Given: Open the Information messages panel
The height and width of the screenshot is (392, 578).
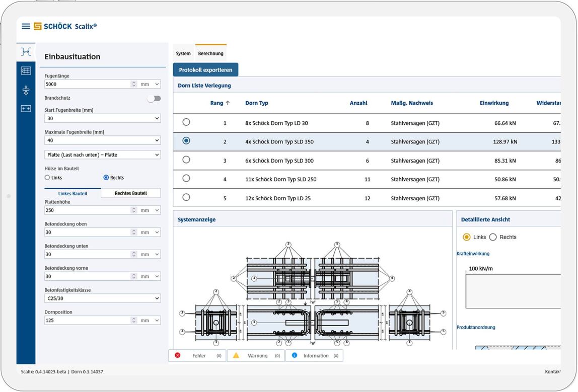Looking at the screenshot, I should [x=315, y=356].
